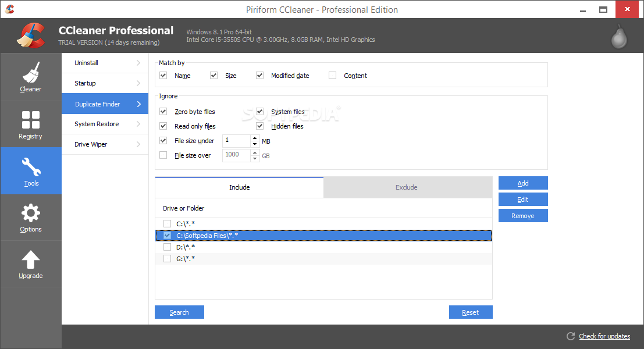Toggle the Size match checkbox

214,76
